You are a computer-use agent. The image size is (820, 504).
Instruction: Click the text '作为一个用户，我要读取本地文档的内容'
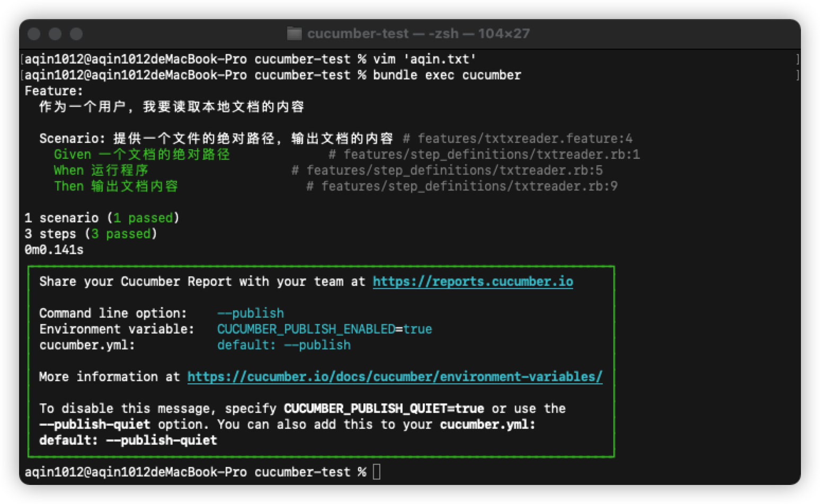point(172,107)
